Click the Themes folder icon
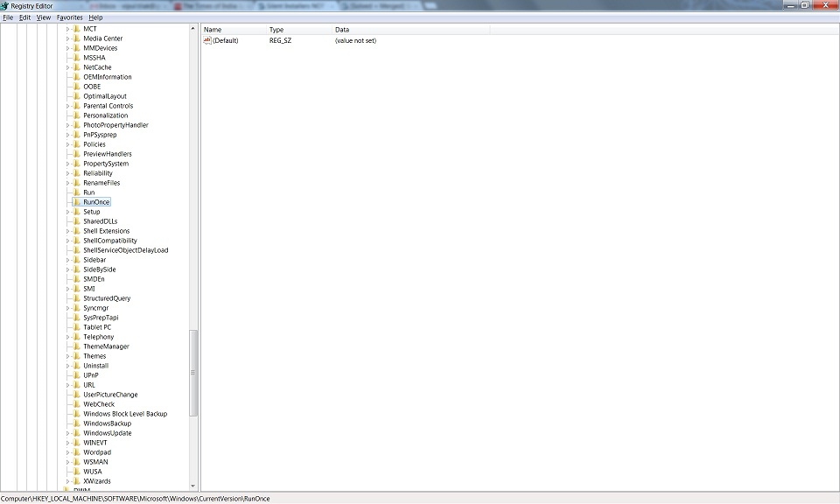 [77, 356]
